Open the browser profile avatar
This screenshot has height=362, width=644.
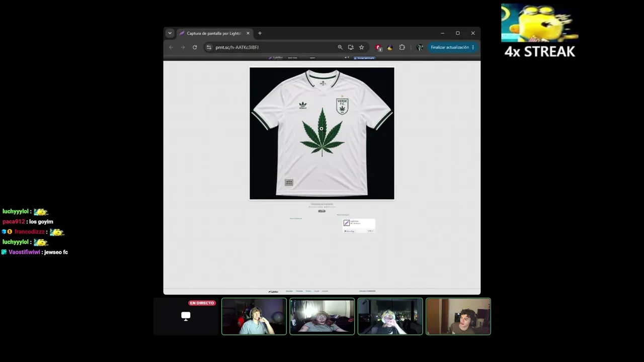tap(420, 47)
